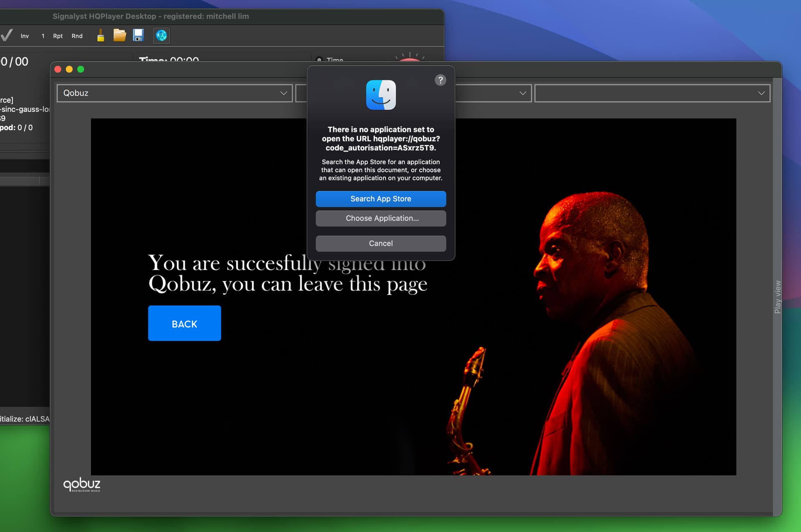This screenshot has width=801, height=532.
Task: Click Choose Application… button
Action: click(x=381, y=218)
